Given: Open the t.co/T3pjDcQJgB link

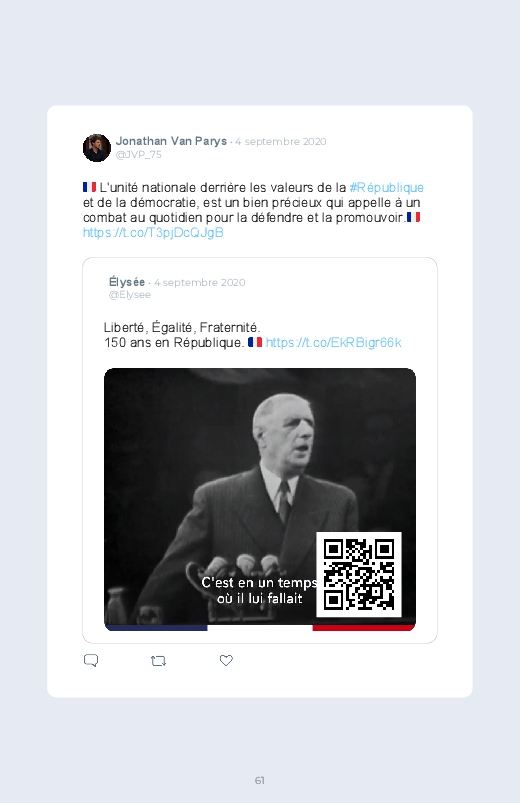Looking at the screenshot, I should click(x=153, y=233).
